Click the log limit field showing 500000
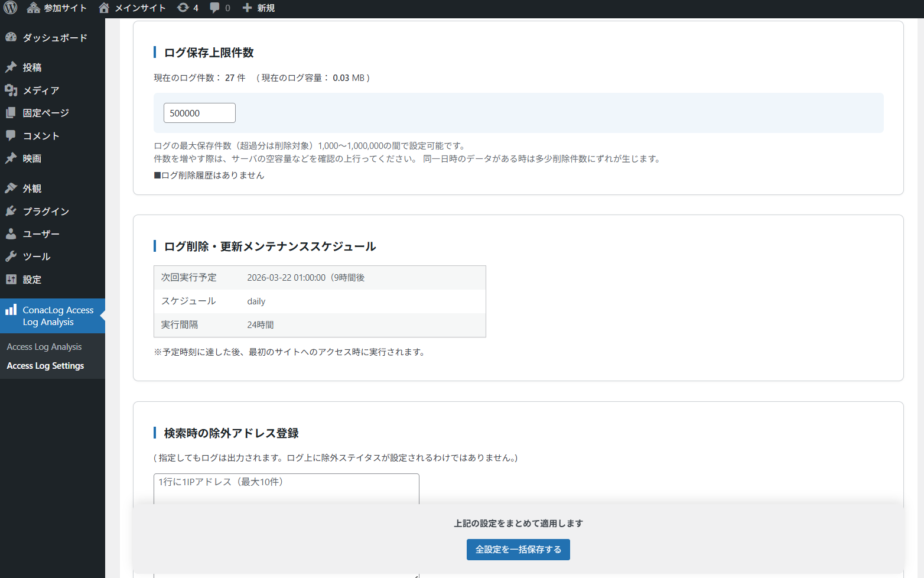Screen dimensions: 924x578 (200, 113)
